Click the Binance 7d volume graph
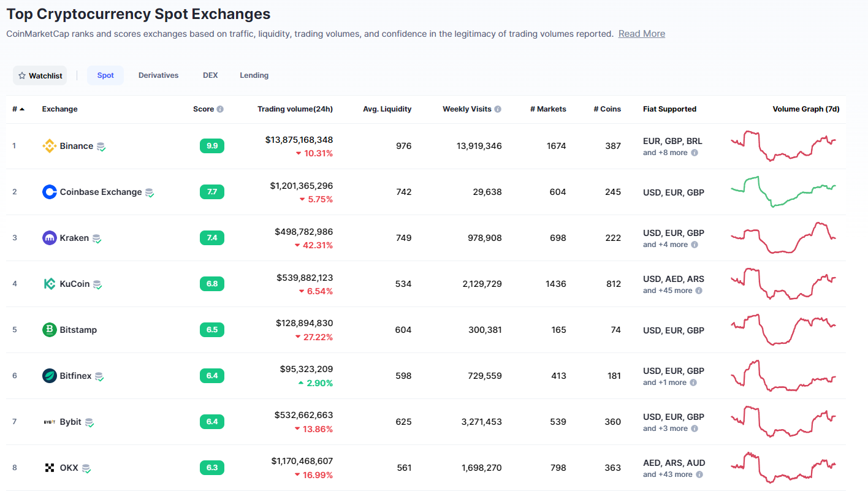This screenshot has width=868, height=491. (783, 146)
